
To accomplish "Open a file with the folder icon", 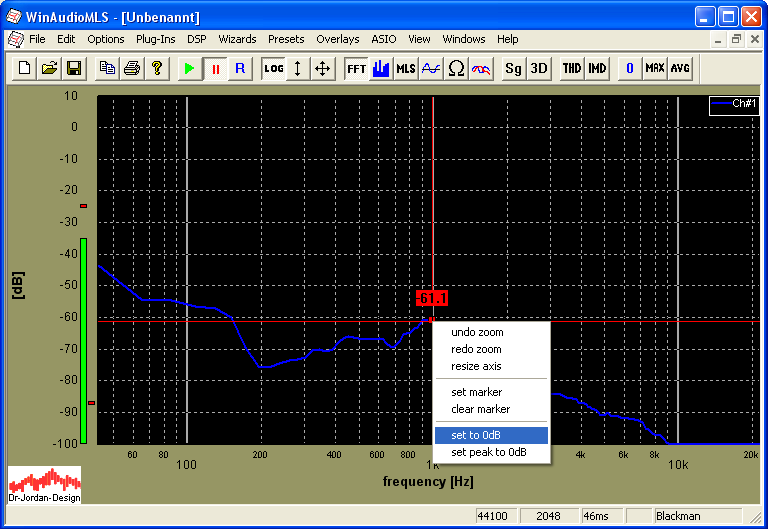I will coord(49,69).
